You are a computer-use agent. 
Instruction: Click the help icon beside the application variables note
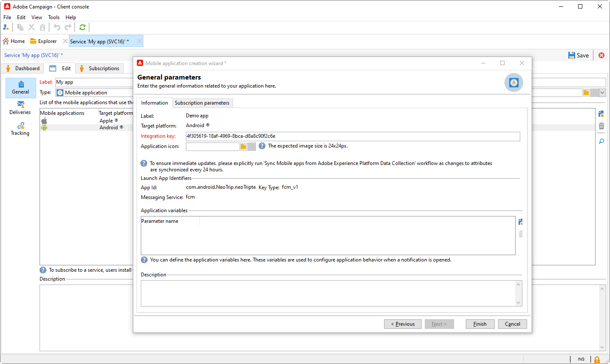(x=144, y=260)
